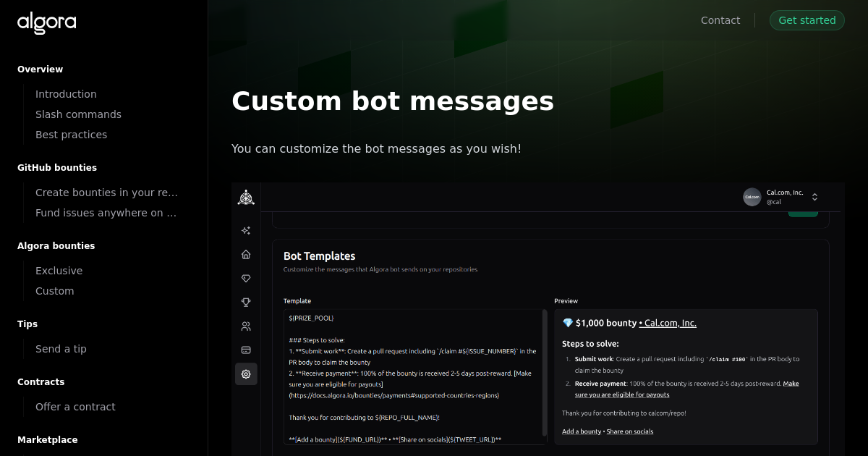Open the Send a tip page
Image resolution: width=868 pixels, height=456 pixels.
pos(61,348)
